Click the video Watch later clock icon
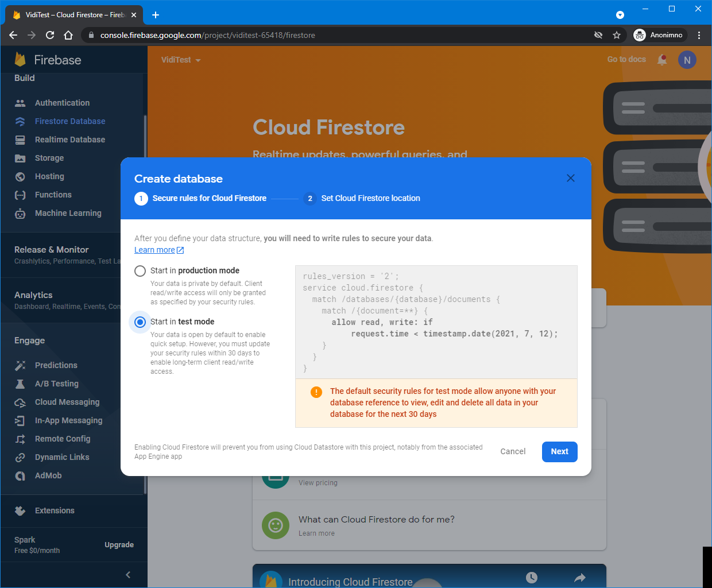712x588 pixels. pos(532,578)
